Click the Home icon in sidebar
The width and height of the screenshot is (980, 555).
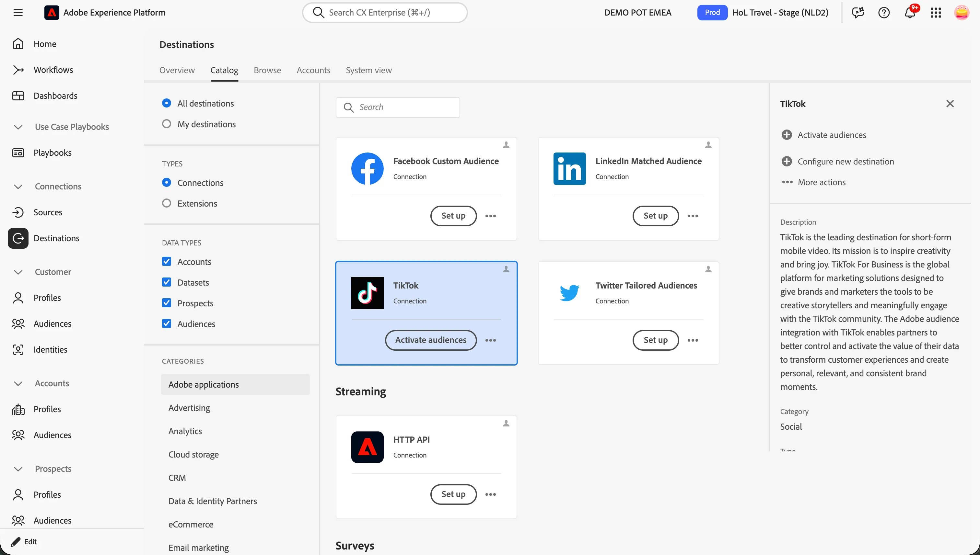pyautogui.click(x=18, y=44)
